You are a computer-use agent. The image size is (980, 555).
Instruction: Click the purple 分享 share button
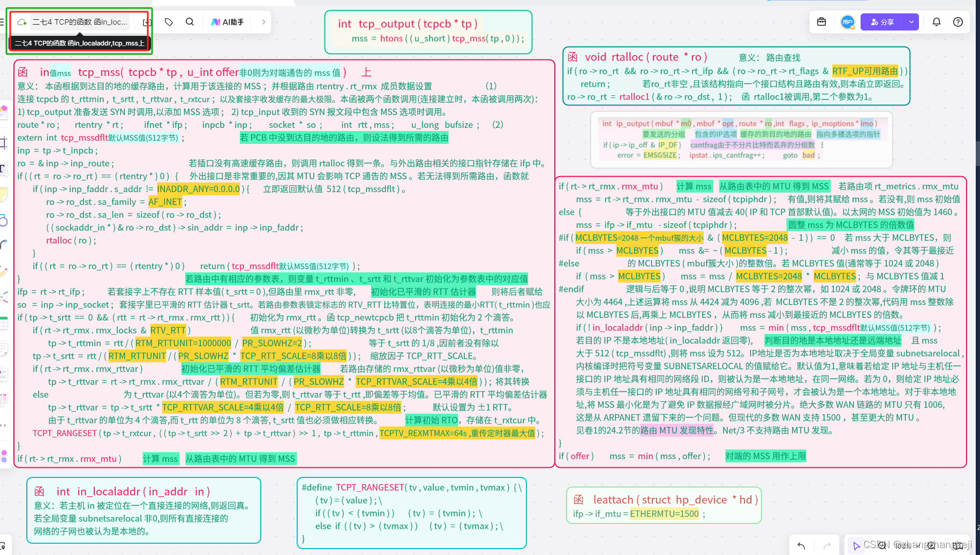[882, 22]
